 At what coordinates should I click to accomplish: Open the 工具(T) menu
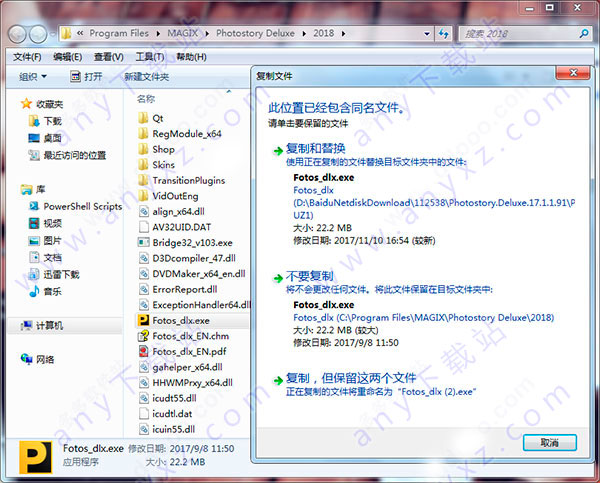150,57
